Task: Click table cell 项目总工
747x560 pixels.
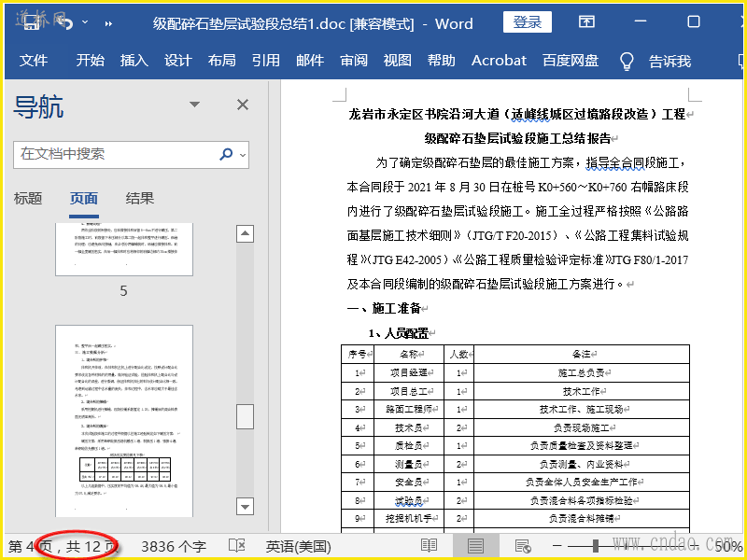Action: coord(409,391)
